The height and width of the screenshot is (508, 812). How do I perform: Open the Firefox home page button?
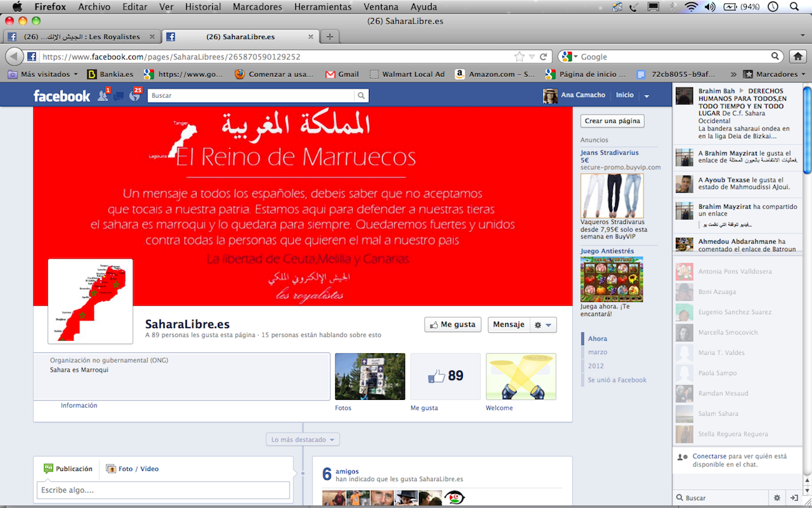coord(797,56)
